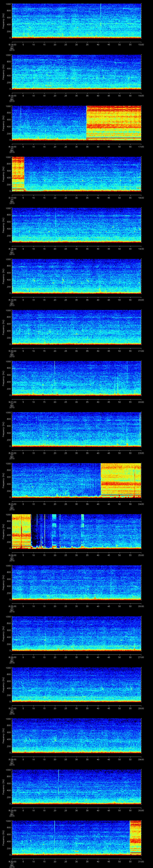Click the red noise block starting the 8:24:00 spectrogram
The image size is (153, 868).
point(21,531)
